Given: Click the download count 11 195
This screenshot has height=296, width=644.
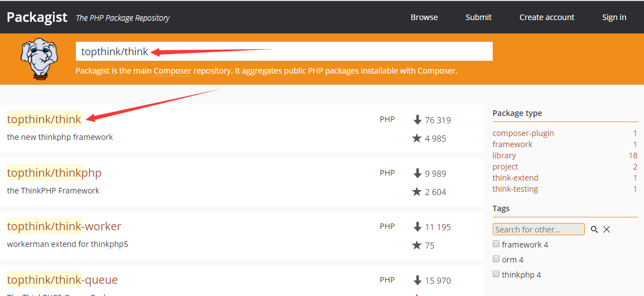Looking at the screenshot, I should (x=438, y=227).
